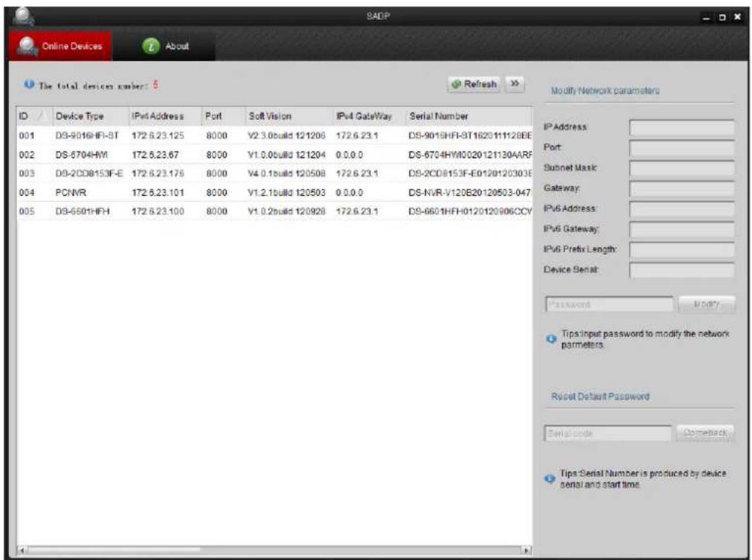Click IP address 172.6.23.100 cell
This screenshot has height=560, width=752.
click(158, 212)
